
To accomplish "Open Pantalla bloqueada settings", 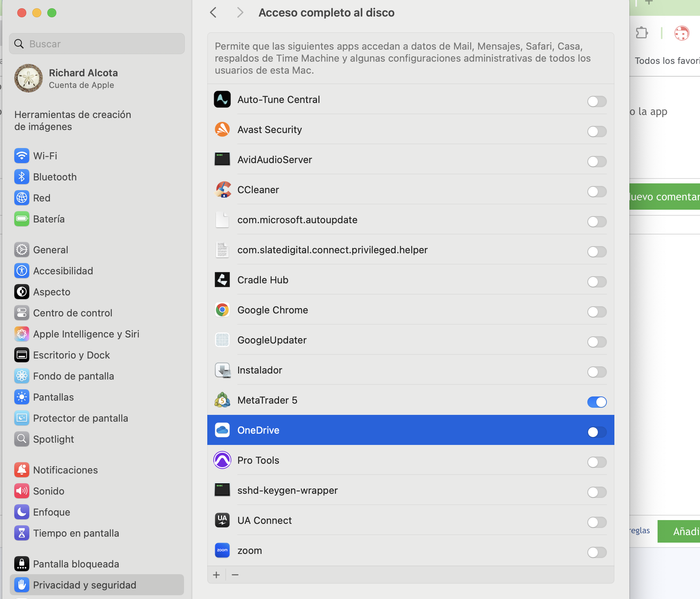I will (x=97, y=564).
